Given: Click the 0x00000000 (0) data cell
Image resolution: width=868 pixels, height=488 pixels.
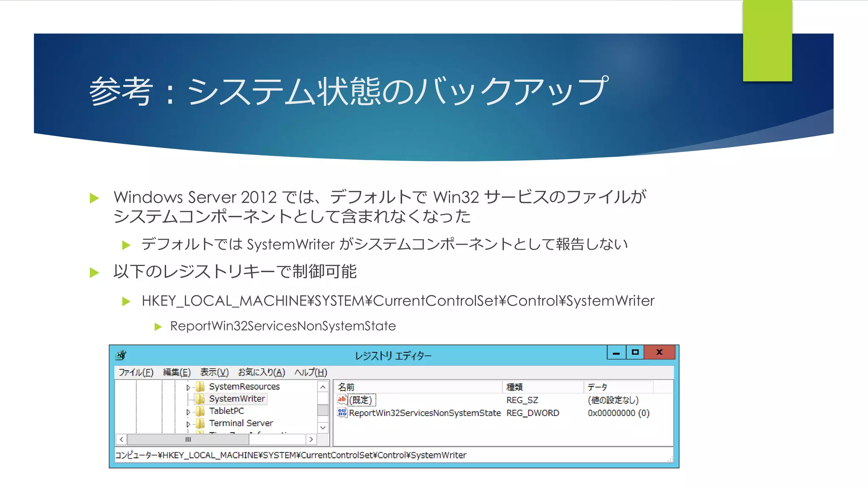Looking at the screenshot, I should pos(618,413).
